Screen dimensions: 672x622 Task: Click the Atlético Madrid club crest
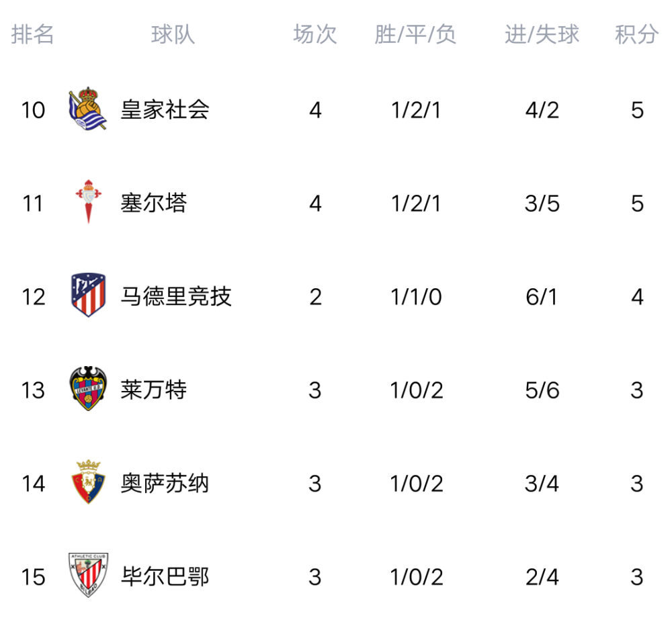coord(88,295)
